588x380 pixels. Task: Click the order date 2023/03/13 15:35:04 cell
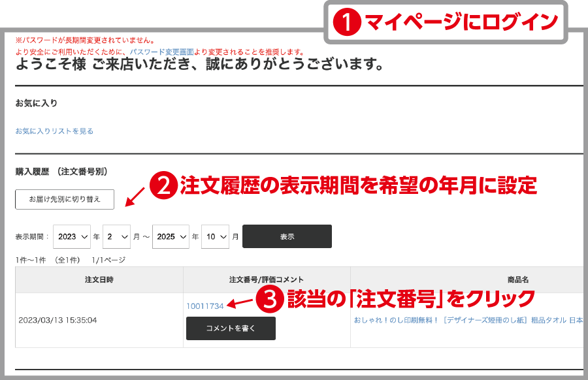58,321
